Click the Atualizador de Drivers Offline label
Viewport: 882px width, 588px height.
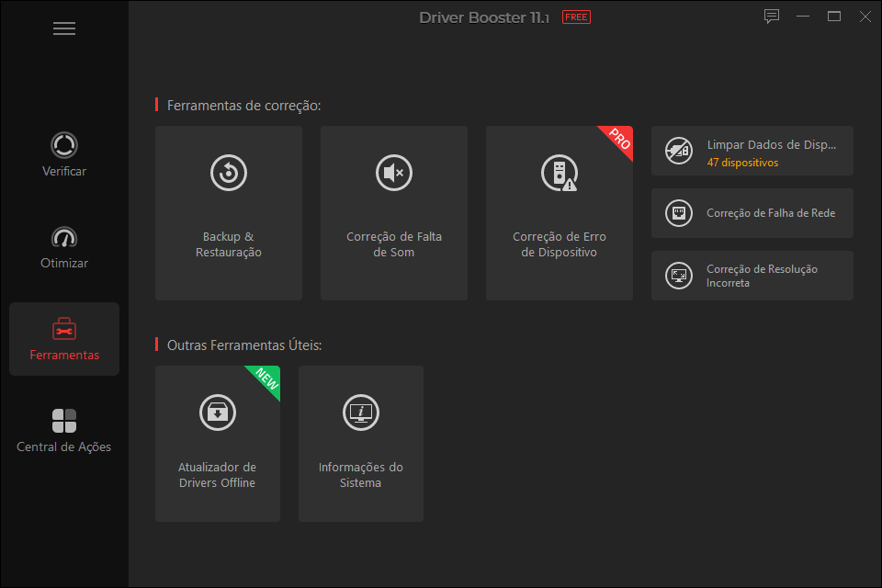(x=218, y=475)
